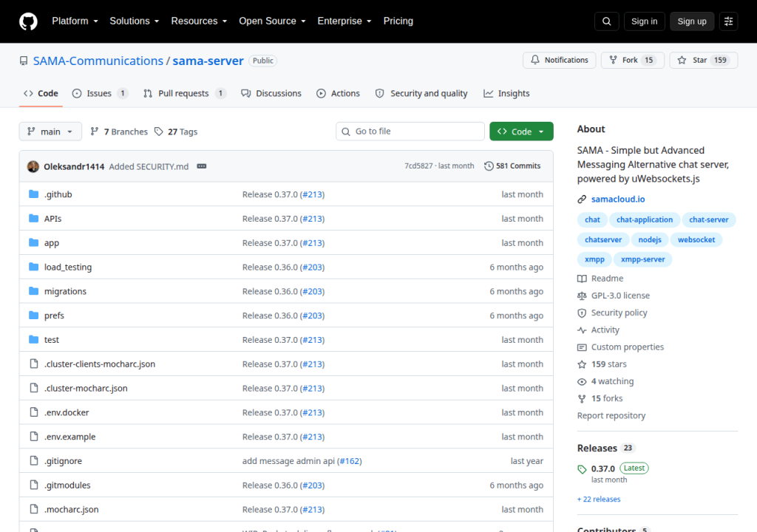The width and height of the screenshot is (757, 532).
Task: Expand the Open Source menu
Action: click(x=272, y=21)
